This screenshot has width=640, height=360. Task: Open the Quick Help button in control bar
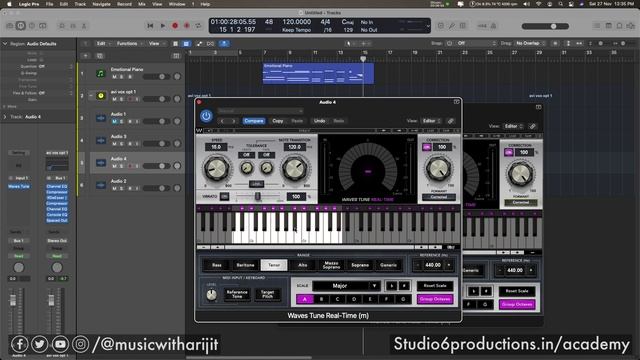pyautogui.click(x=32, y=26)
